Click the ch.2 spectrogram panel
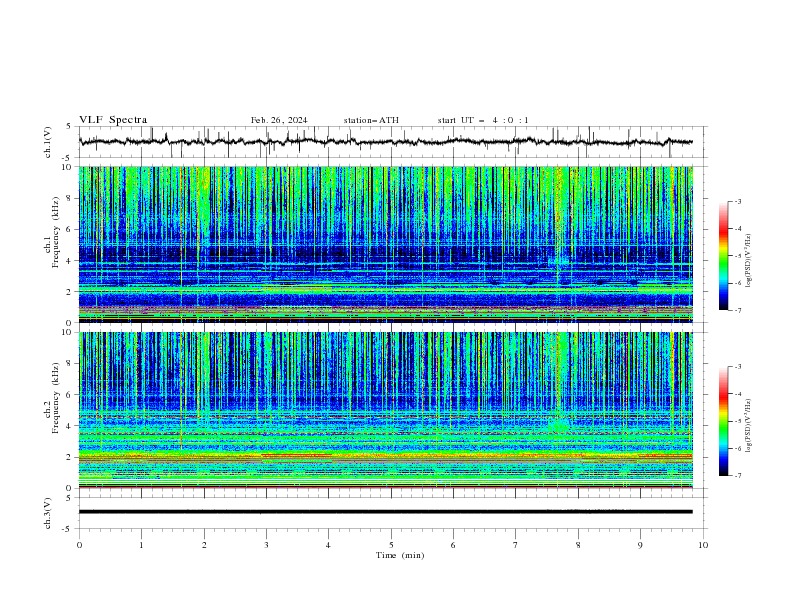Viewport: 792px width, 612px height. [385, 410]
